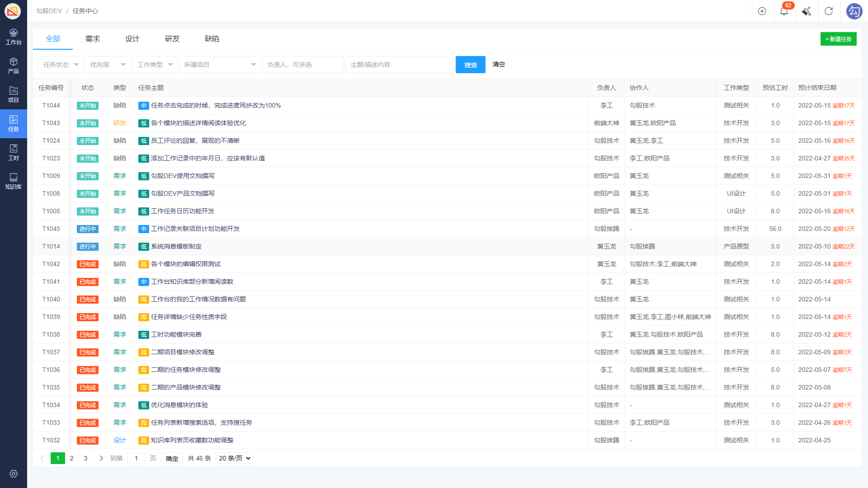
Task: Go to next page arrow
Action: click(101, 458)
